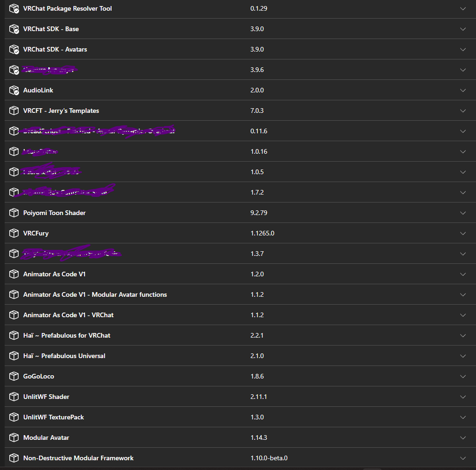Image resolution: width=476 pixels, height=470 pixels.
Task: Expand version chevron in 3.9.6 row
Action: click(x=463, y=70)
